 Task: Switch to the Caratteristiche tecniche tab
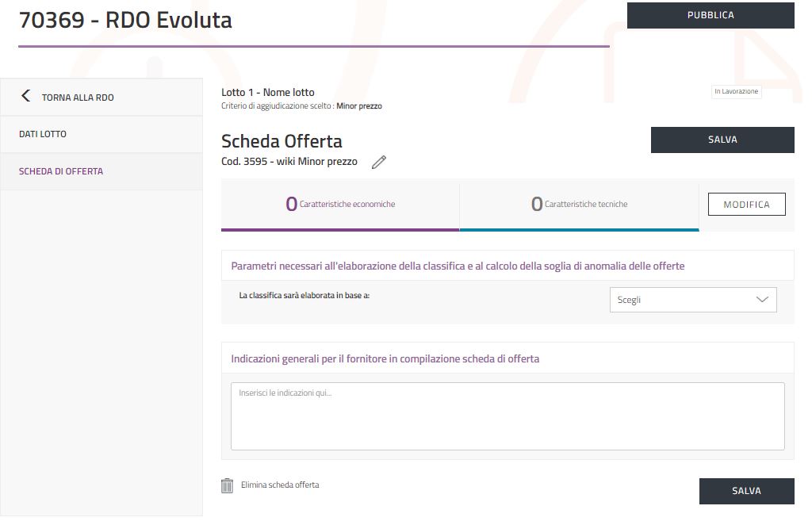pyautogui.click(x=579, y=205)
